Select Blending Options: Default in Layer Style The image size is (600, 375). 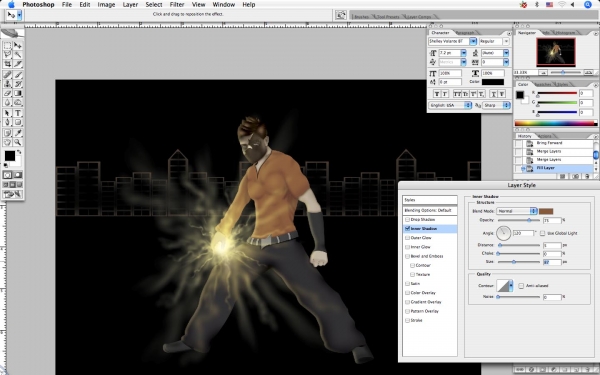click(x=430, y=210)
